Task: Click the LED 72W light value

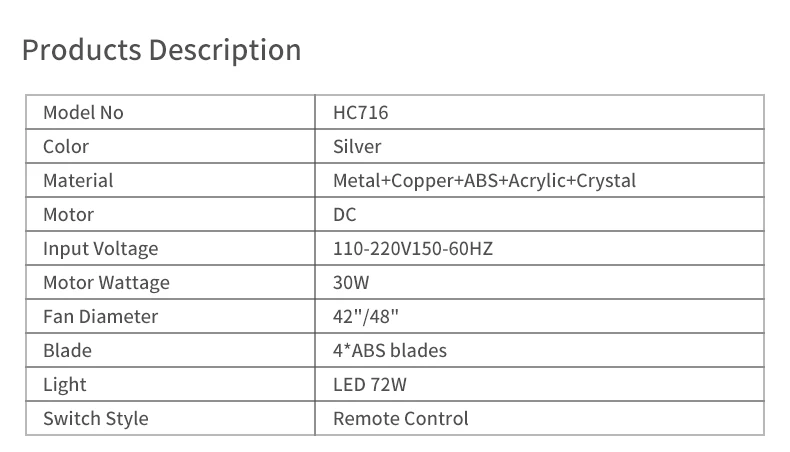Action: click(369, 385)
